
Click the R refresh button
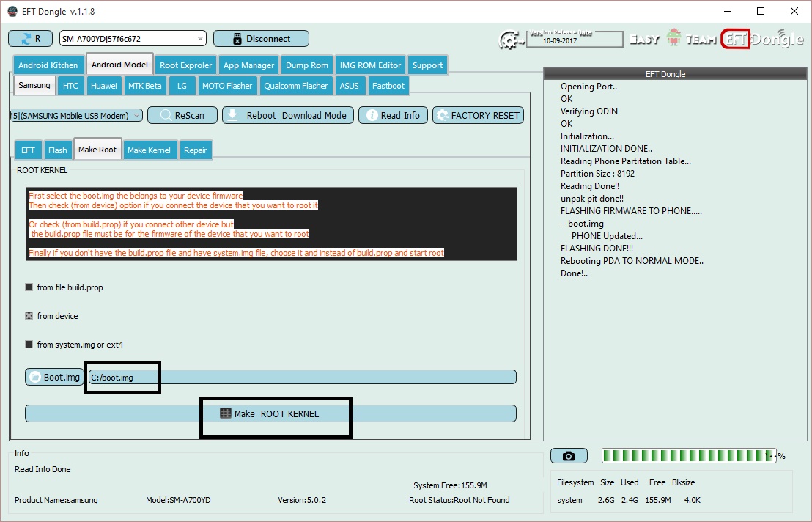(31, 38)
